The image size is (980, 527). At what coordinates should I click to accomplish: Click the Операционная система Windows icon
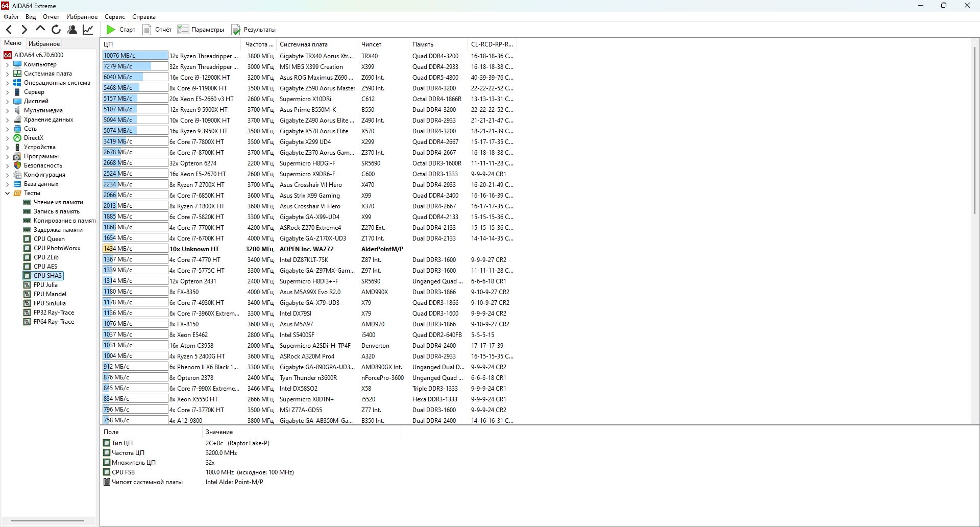(17, 83)
